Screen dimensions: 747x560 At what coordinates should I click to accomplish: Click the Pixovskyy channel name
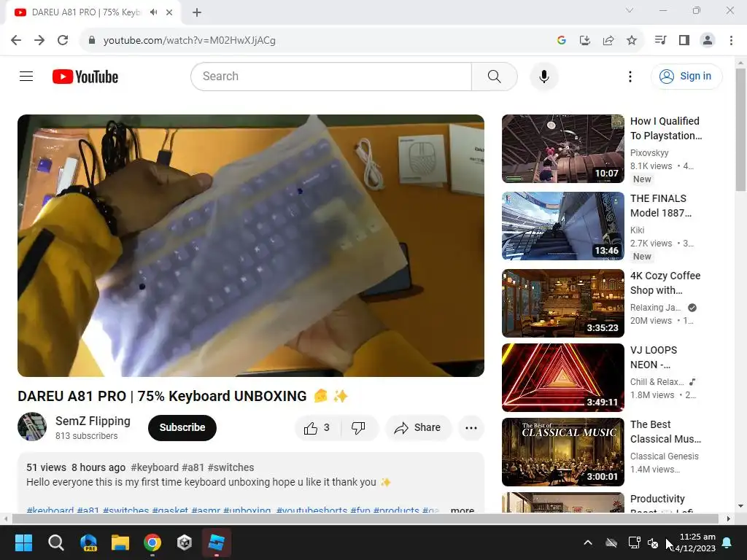pyautogui.click(x=649, y=153)
